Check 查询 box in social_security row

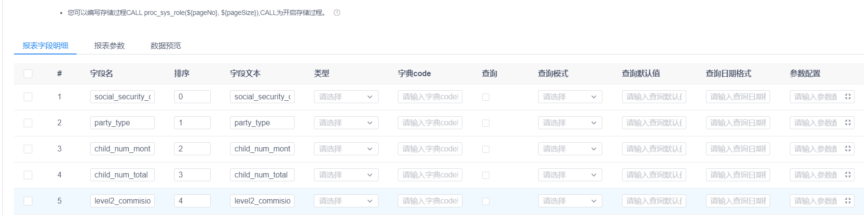point(486,97)
